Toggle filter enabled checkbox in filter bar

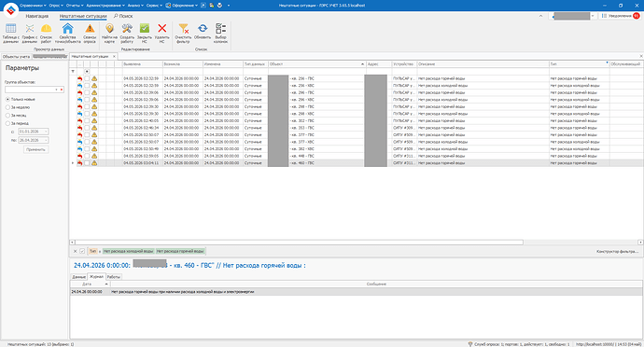pos(82,251)
